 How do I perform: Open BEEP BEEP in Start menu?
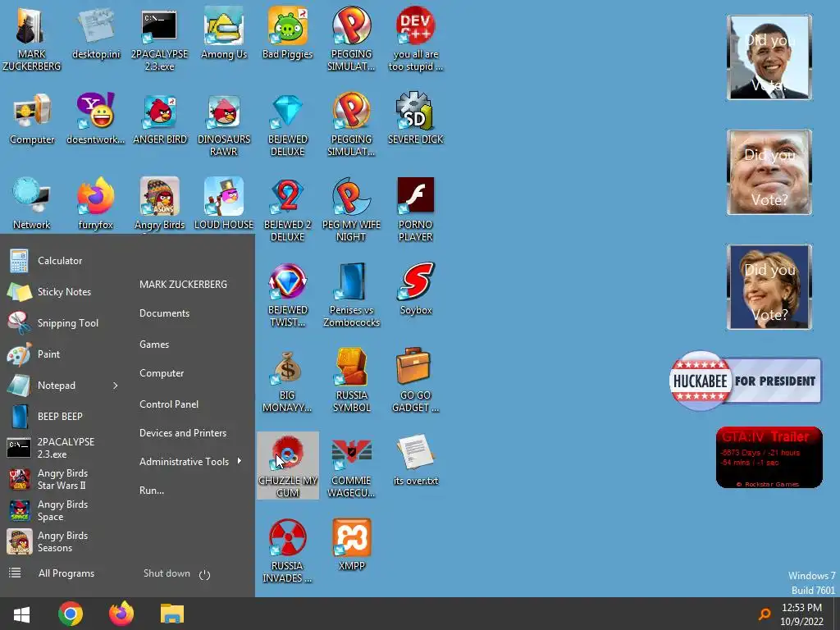point(62,416)
